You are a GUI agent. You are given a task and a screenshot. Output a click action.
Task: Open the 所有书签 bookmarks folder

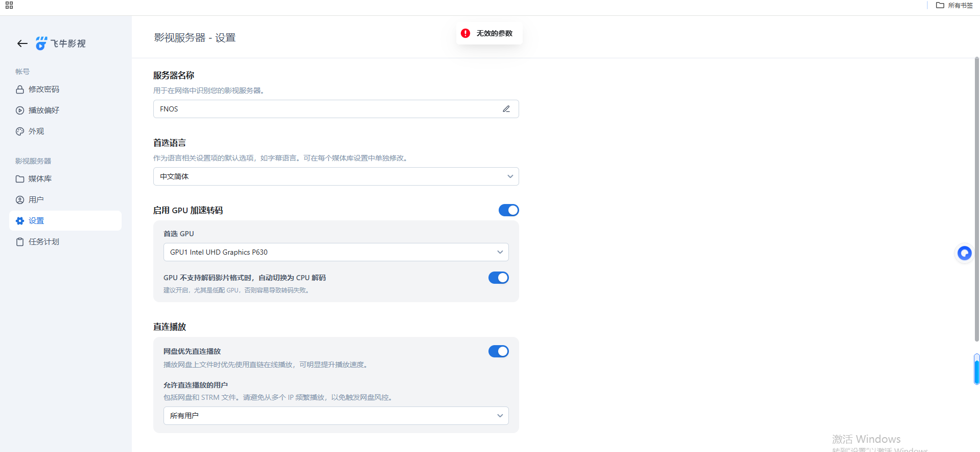click(954, 5)
